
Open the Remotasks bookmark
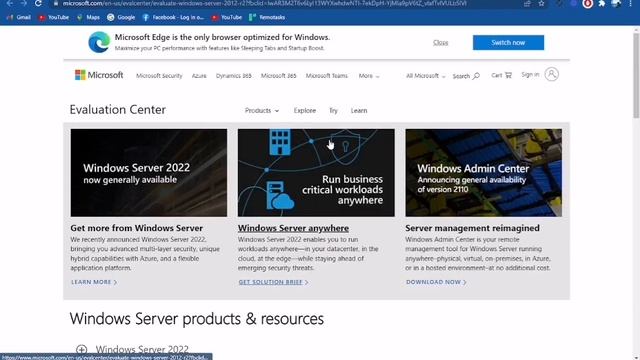[267, 18]
